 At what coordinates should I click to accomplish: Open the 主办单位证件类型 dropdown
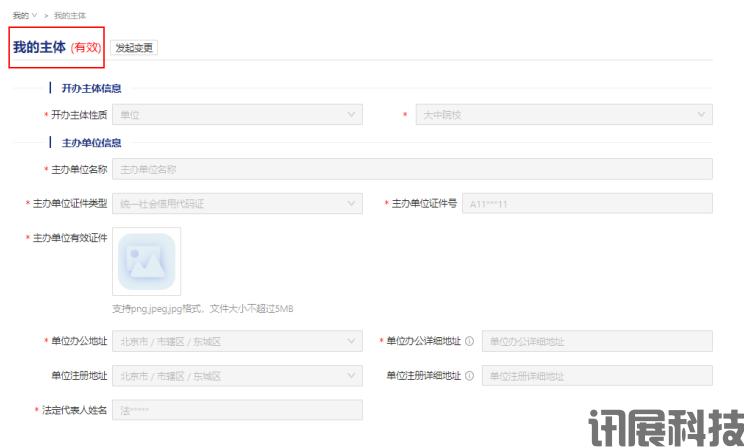click(x=237, y=204)
